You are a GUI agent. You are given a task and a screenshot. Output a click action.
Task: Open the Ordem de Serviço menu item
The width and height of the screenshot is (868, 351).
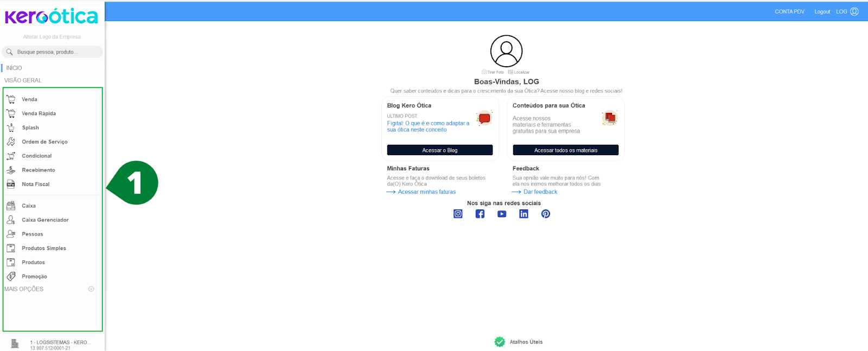point(44,142)
